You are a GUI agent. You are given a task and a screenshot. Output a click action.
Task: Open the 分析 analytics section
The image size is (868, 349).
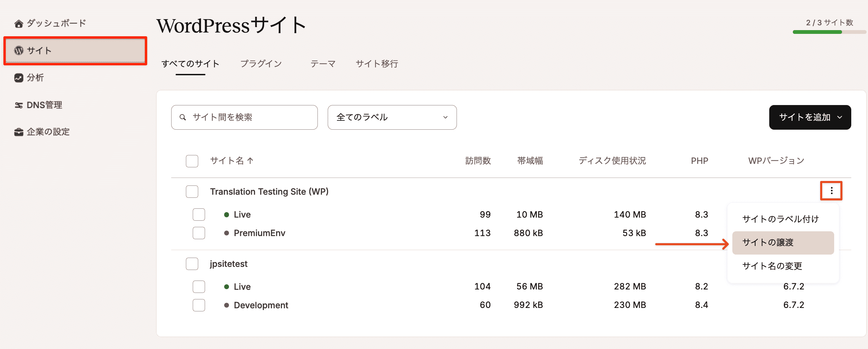(19, 78)
